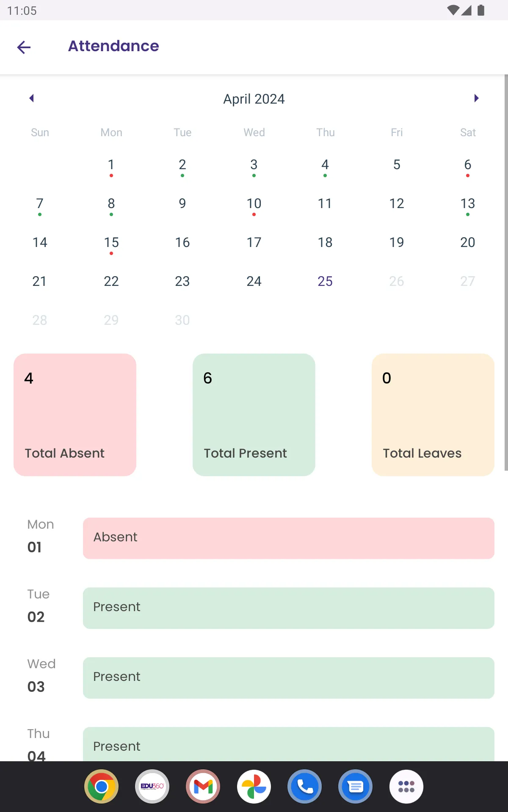Screen dimensions: 508x812
Task: Select April 13 on the calendar
Action: [468, 205]
